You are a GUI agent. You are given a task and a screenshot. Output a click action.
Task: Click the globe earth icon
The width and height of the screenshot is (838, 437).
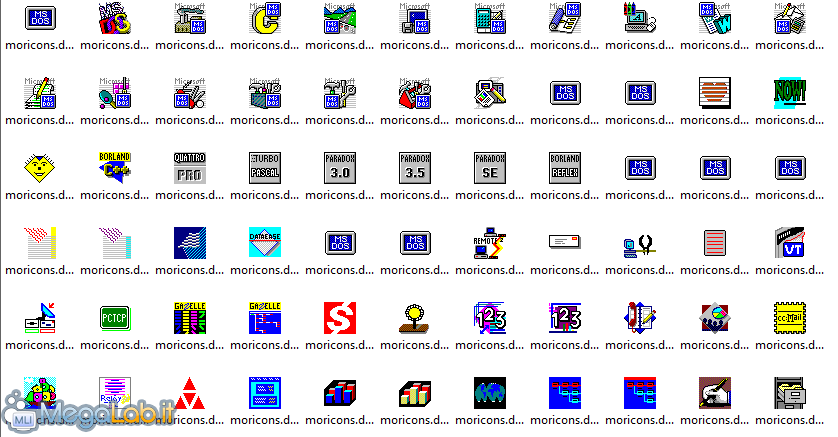point(490,393)
